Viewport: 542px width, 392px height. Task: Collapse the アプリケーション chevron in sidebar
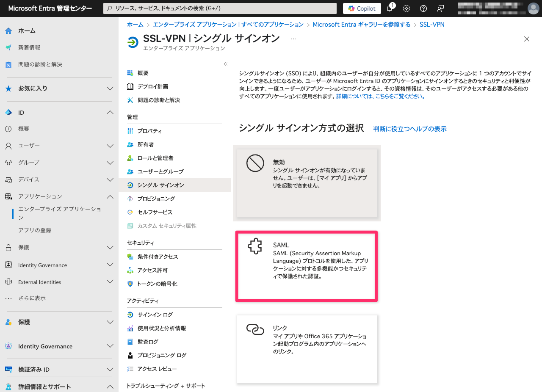(x=110, y=196)
